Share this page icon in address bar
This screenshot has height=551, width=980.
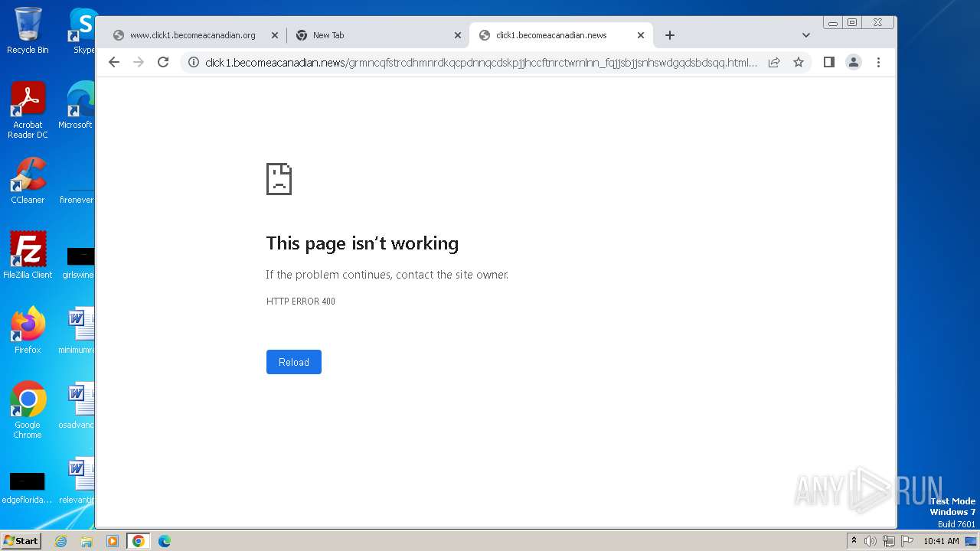click(774, 62)
